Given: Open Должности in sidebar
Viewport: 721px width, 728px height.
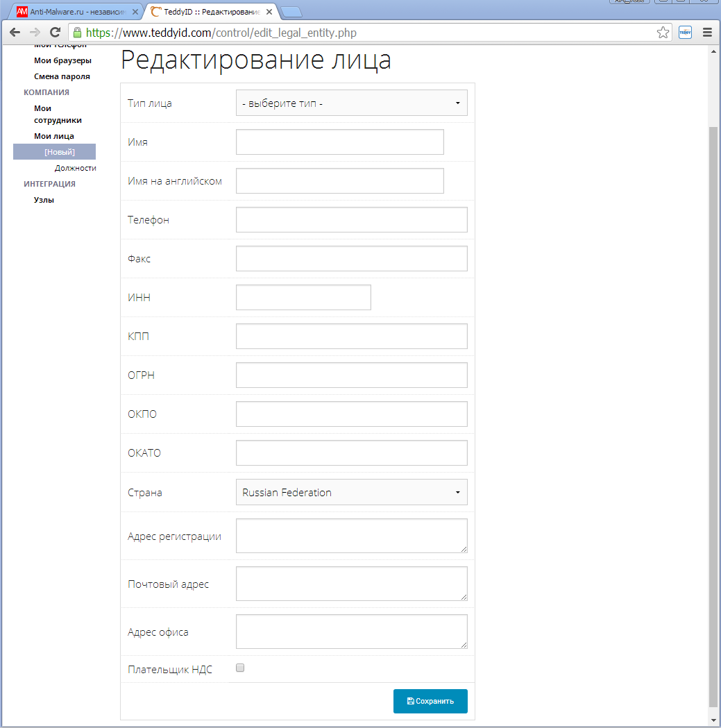Looking at the screenshot, I should point(75,168).
